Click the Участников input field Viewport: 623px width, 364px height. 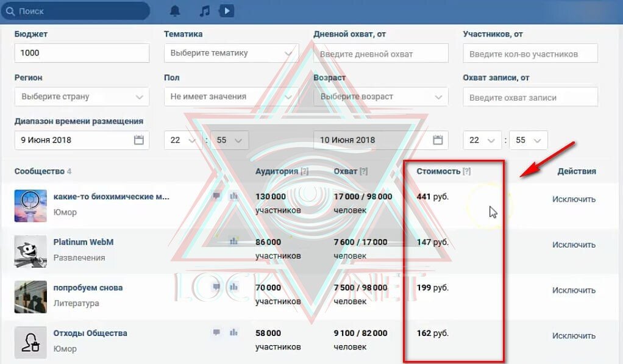pyautogui.click(x=530, y=53)
